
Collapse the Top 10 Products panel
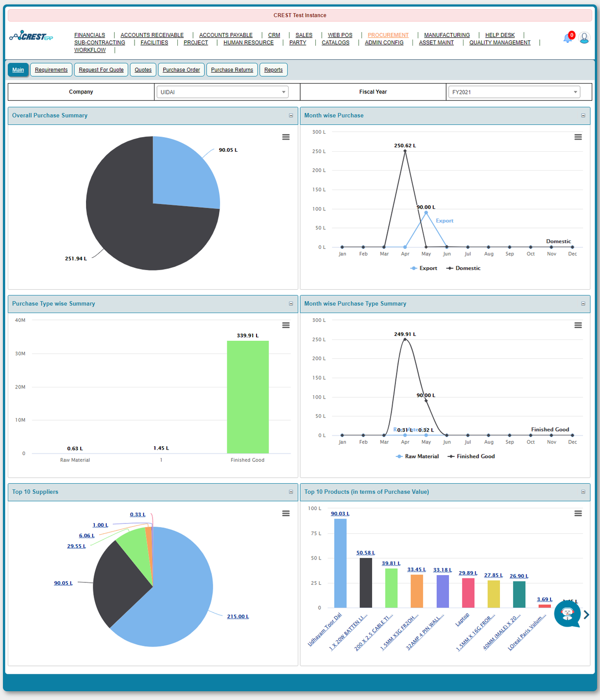coord(583,492)
